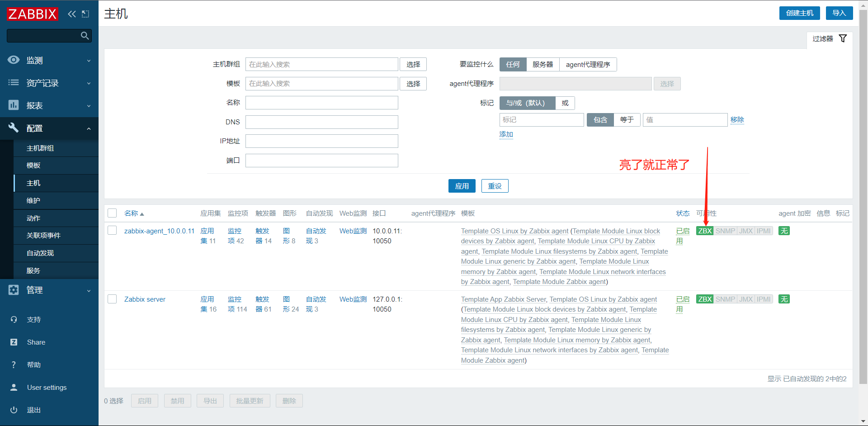Select agent代理程序 monitoring option
868x426 pixels.
(588, 65)
